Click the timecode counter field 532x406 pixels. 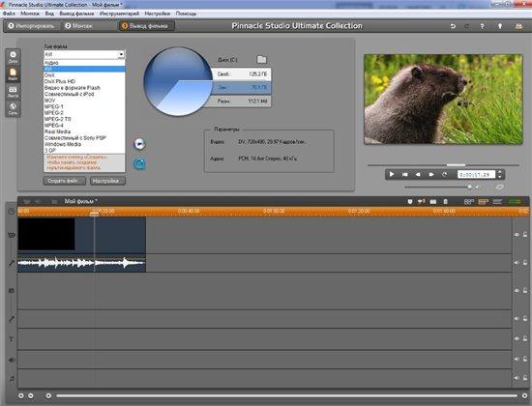tap(476, 174)
